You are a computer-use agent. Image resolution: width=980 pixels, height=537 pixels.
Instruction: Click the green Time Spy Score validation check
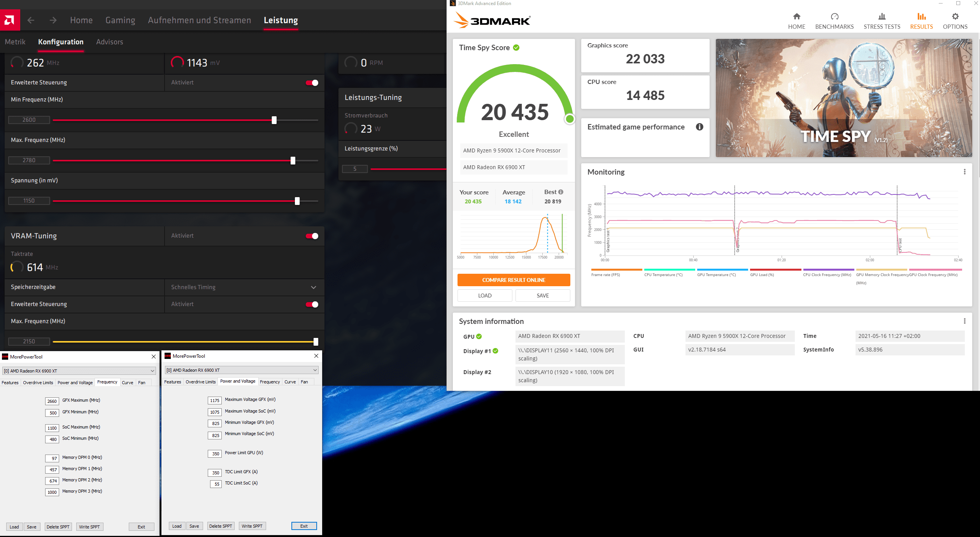tap(516, 47)
